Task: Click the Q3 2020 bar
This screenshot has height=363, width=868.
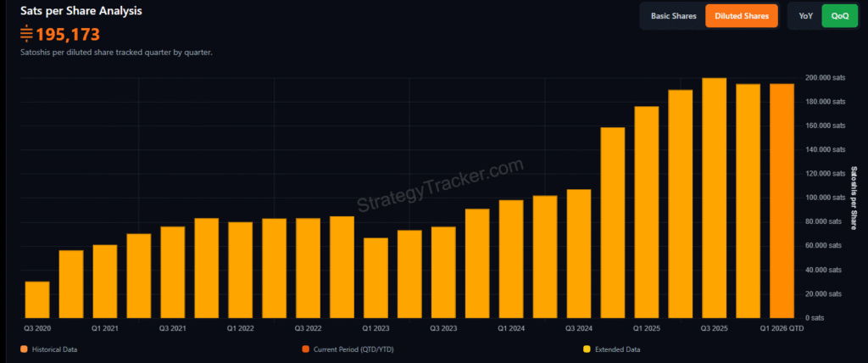Action: coord(37,299)
